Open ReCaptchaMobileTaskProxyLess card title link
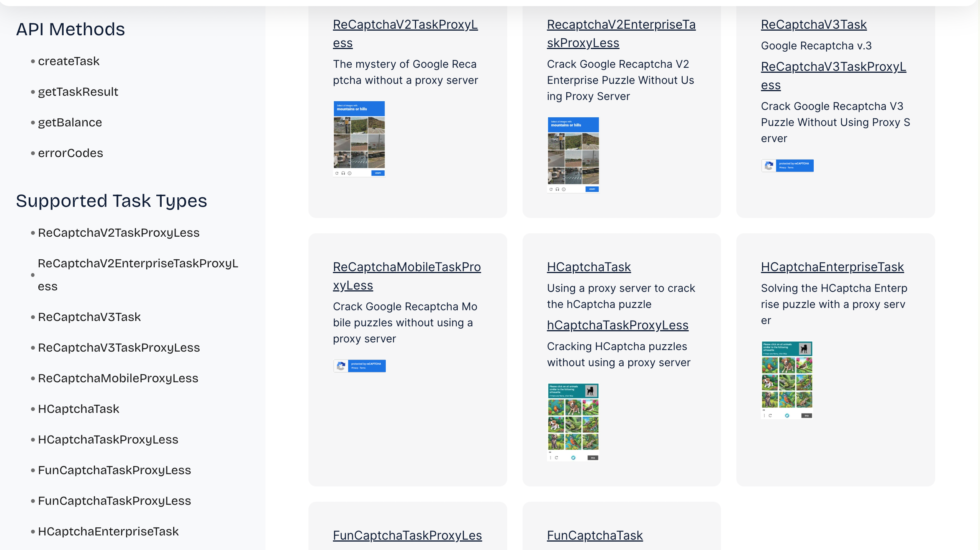The width and height of the screenshot is (980, 550). (407, 276)
